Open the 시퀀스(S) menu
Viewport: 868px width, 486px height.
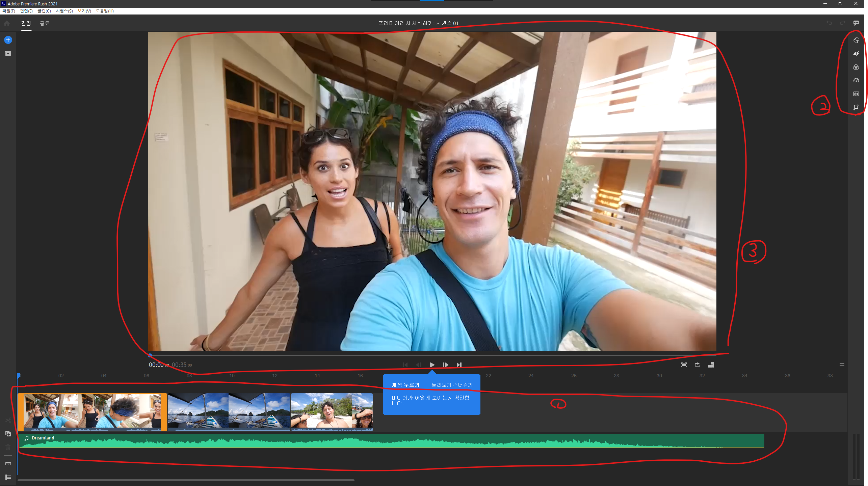64,11
